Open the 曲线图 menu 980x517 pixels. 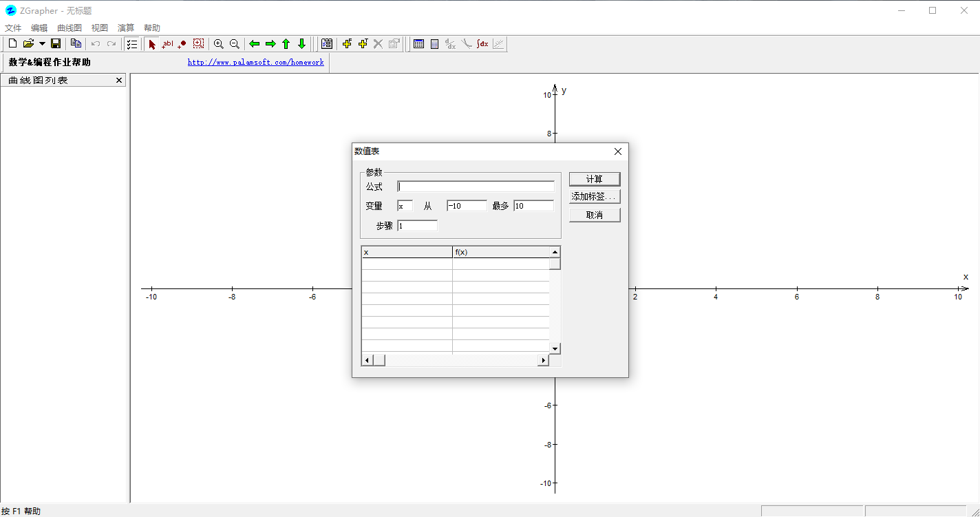pyautogui.click(x=70, y=28)
